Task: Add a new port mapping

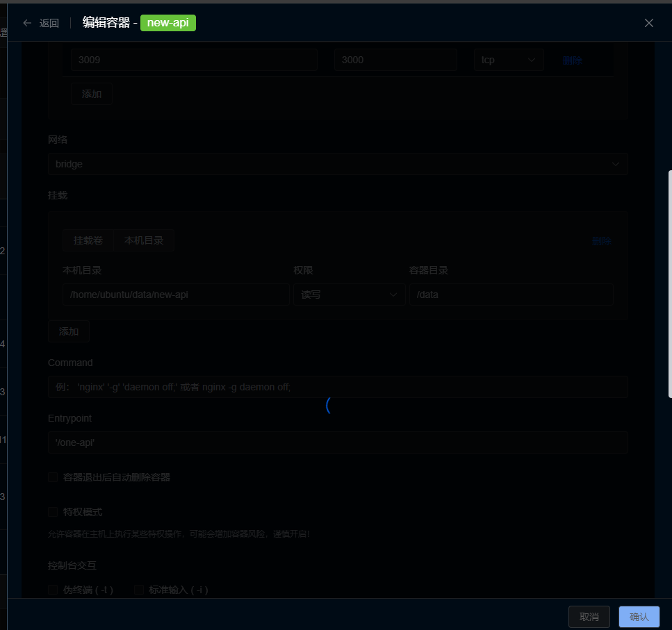Action: (92, 94)
